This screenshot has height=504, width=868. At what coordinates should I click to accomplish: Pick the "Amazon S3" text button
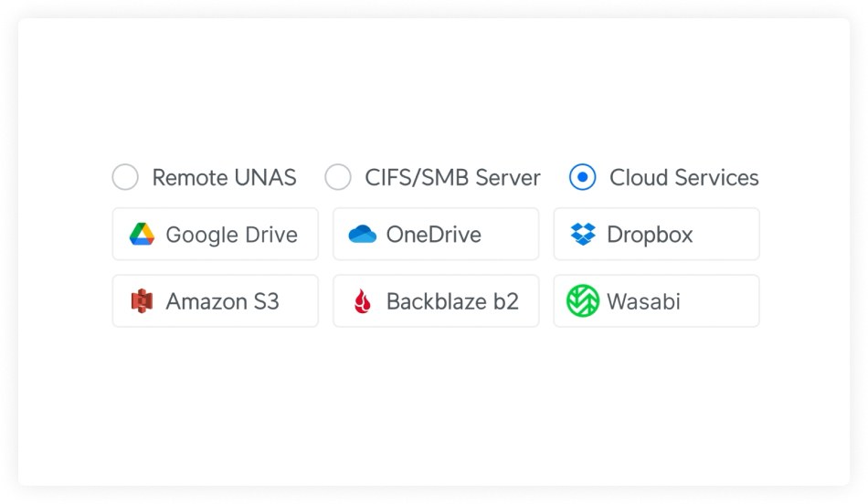[222, 301]
